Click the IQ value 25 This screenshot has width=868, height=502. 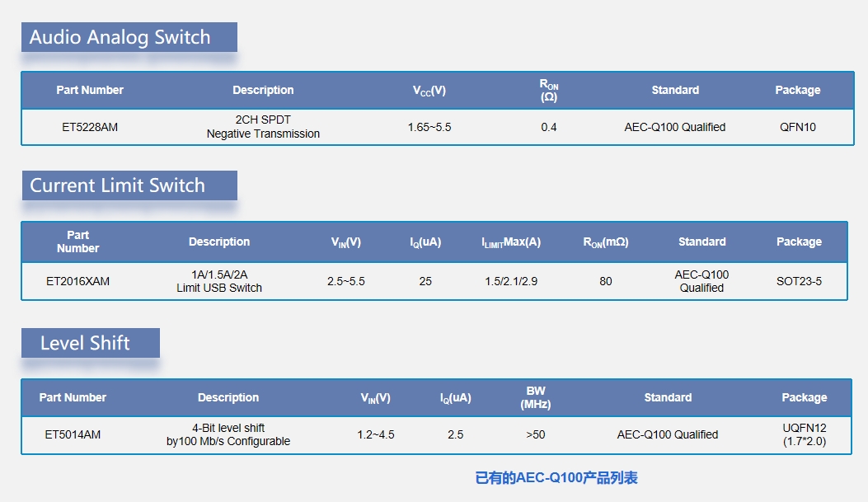point(425,281)
